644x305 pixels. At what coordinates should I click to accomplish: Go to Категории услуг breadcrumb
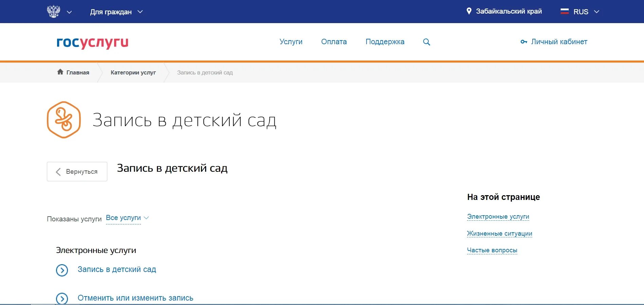(x=133, y=72)
